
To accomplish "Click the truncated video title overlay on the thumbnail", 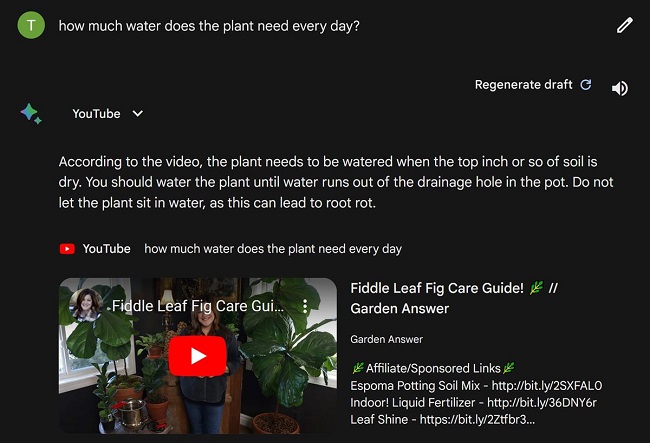I will point(198,306).
